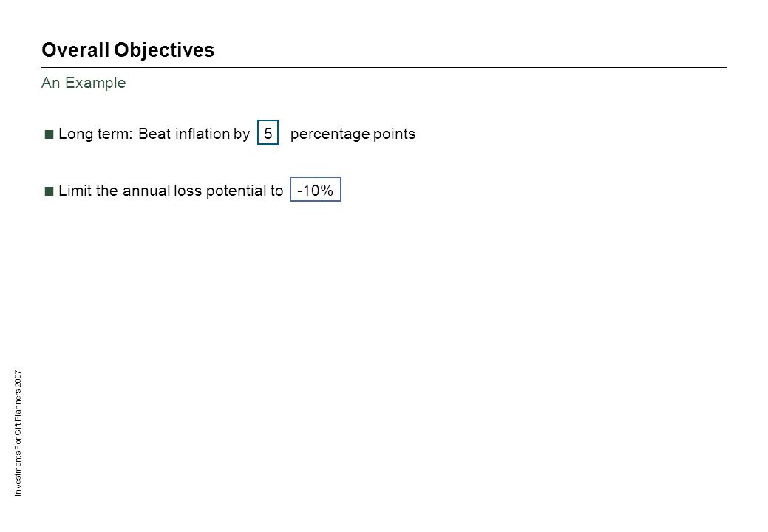The width and height of the screenshot is (768, 532).
Task: Click the green bullet beside "Limit the annual"
Action: (49, 191)
